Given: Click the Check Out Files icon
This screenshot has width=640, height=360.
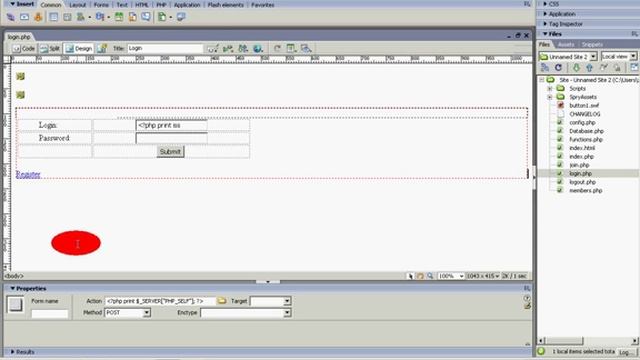Looking at the screenshot, I should 603,68.
